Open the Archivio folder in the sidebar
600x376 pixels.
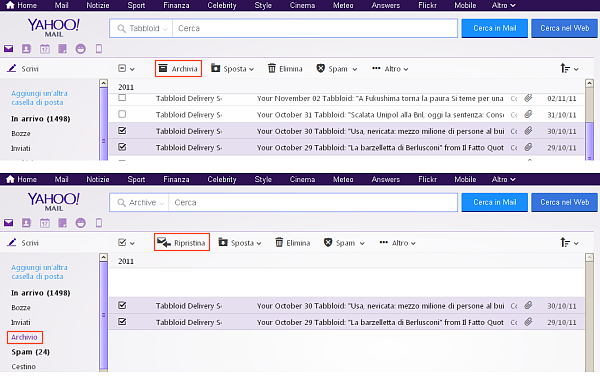tap(24, 337)
